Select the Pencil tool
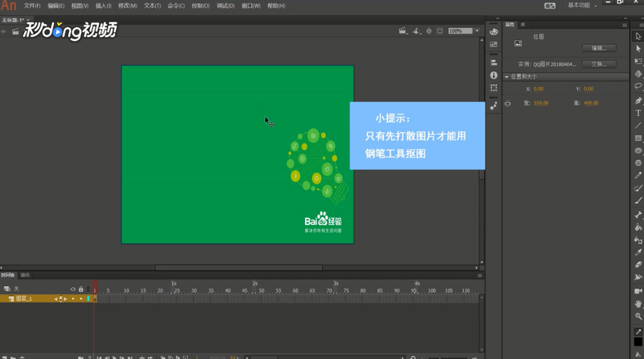The height and width of the screenshot is (359, 644). point(638,175)
